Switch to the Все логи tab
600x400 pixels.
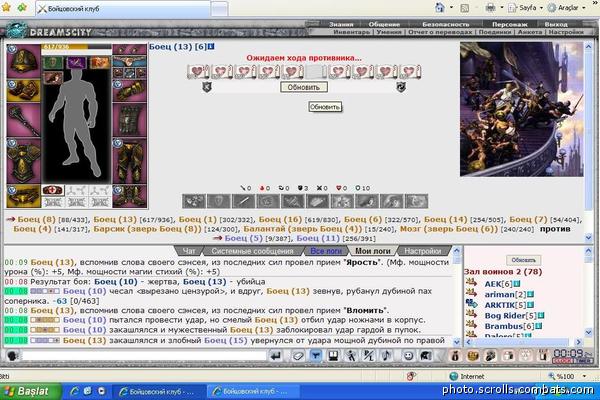coord(326,251)
